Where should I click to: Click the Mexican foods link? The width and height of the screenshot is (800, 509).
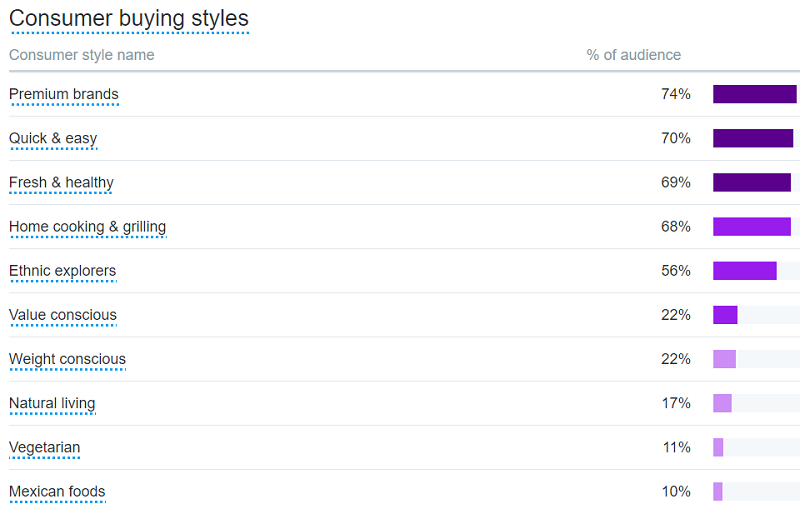point(57,491)
